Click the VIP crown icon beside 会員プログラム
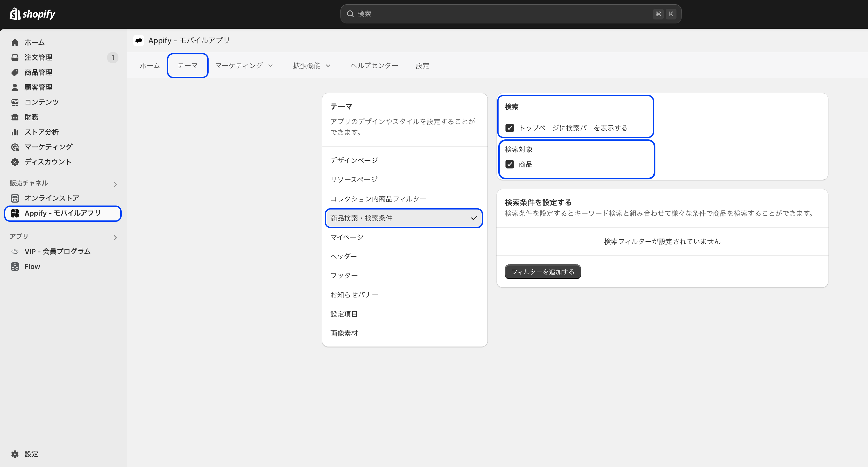Screen dimensions: 868x467 (x=15, y=252)
